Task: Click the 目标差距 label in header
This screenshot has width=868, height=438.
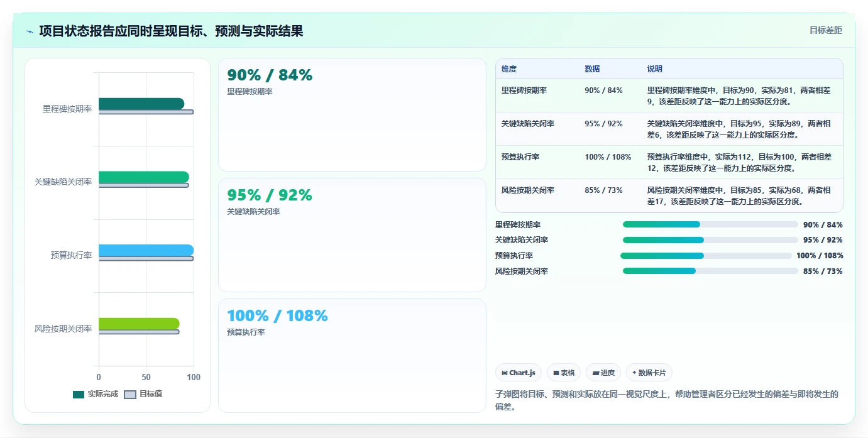Action: [825, 30]
